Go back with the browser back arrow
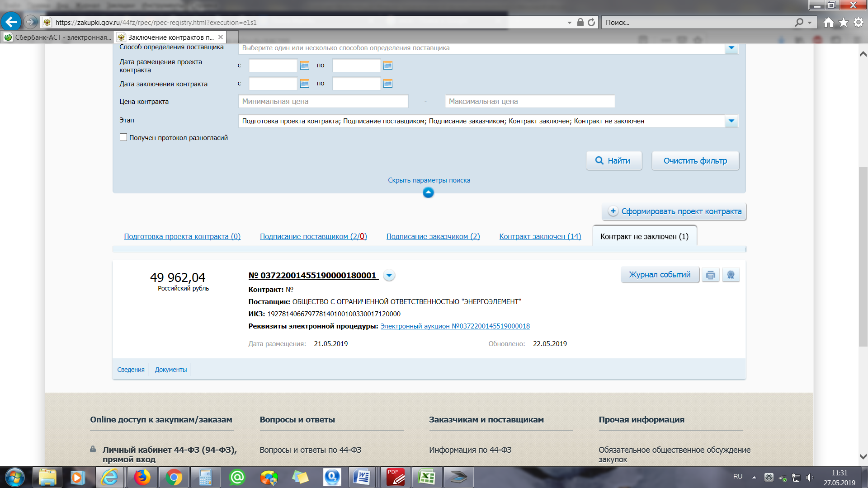The height and width of the screenshot is (488, 868). [11, 21]
